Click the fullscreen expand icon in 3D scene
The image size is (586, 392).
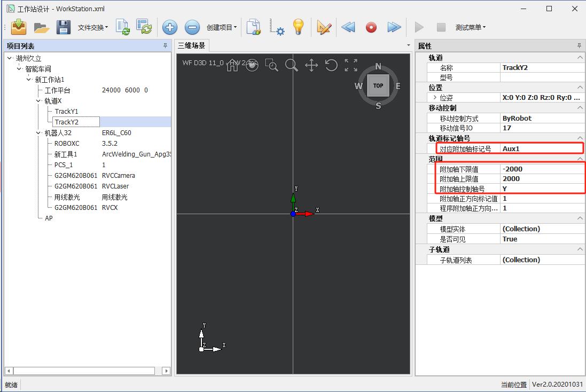(x=351, y=66)
